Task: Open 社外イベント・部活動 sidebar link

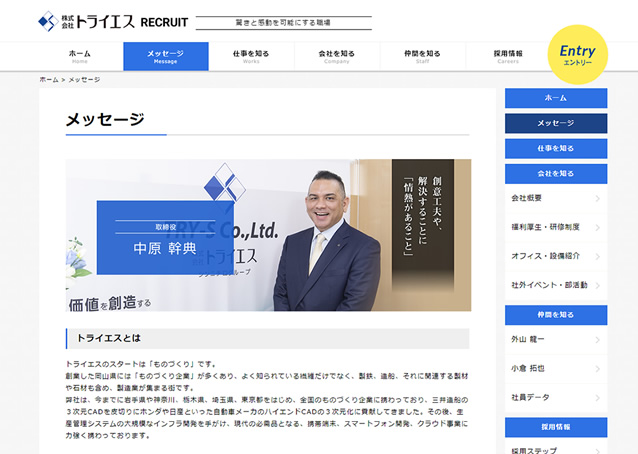Action: tap(556, 285)
